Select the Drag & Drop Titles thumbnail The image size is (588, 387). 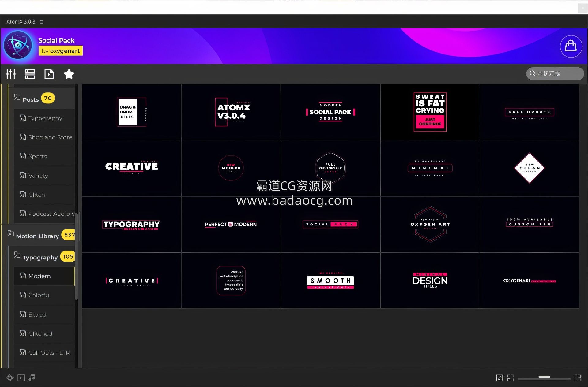tap(132, 112)
